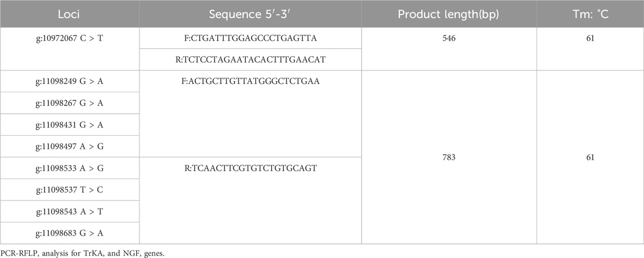Select locus g:11098497 A > G
Viewport: 644px width, 258px height.
pos(69,146)
